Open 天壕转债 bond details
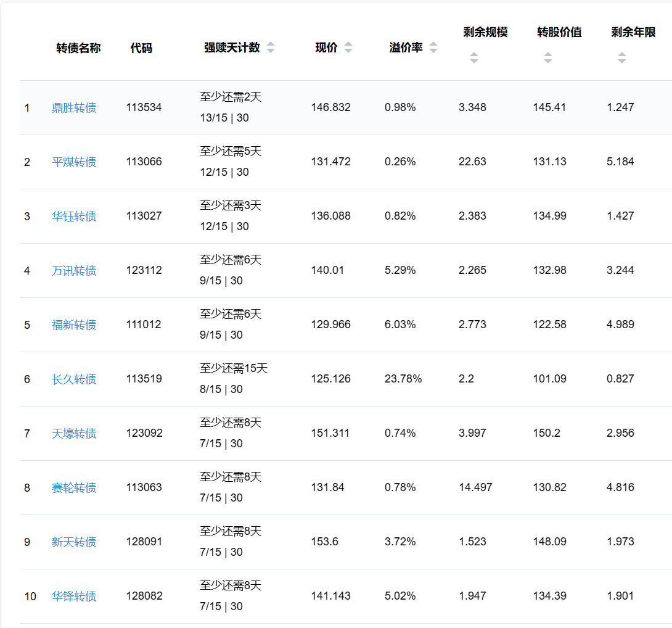 click(74, 434)
